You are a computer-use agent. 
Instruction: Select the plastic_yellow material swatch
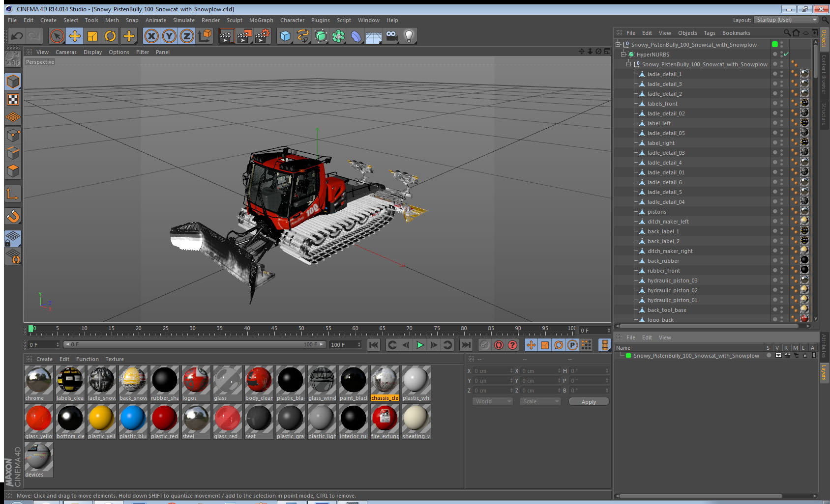[101, 421]
